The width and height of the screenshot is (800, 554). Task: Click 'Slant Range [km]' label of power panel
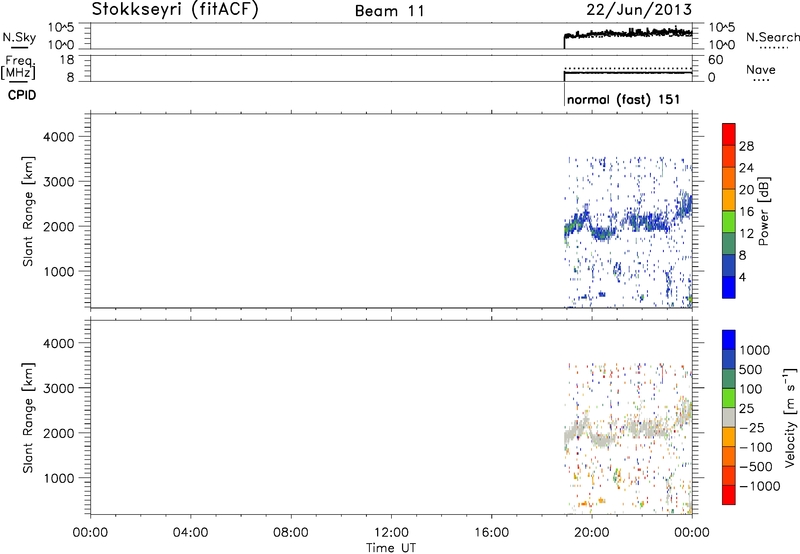[x=28, y=211]
